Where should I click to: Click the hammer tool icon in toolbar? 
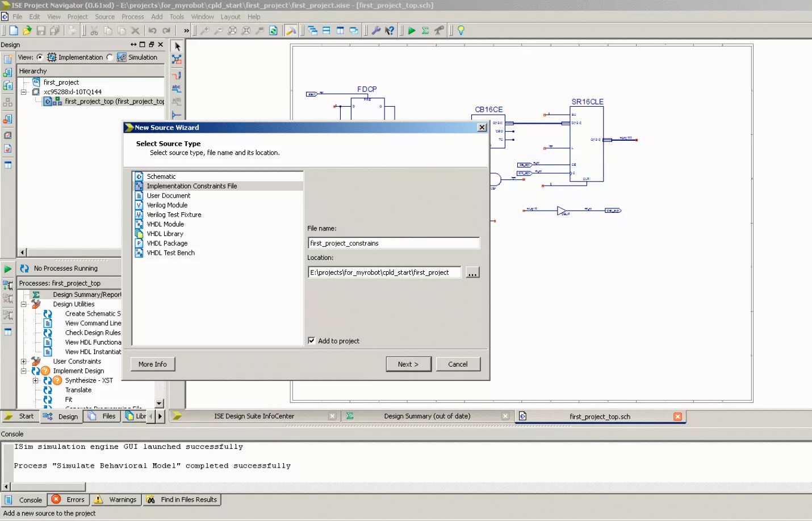(291, 31)
